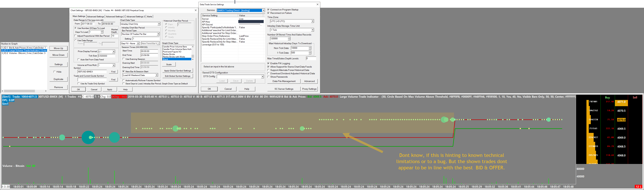Enable the Show Passwords checkbox

point(269,77)
